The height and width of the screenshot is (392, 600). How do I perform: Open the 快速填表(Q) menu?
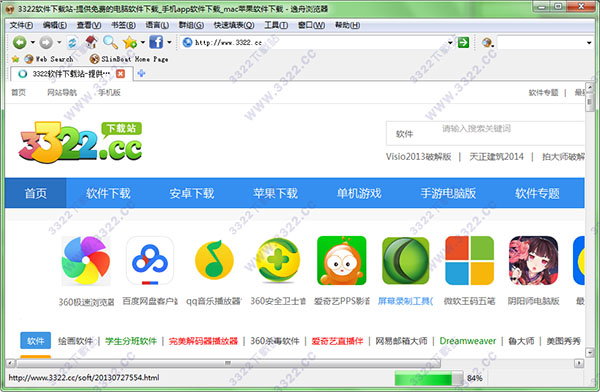click(234, 25)
